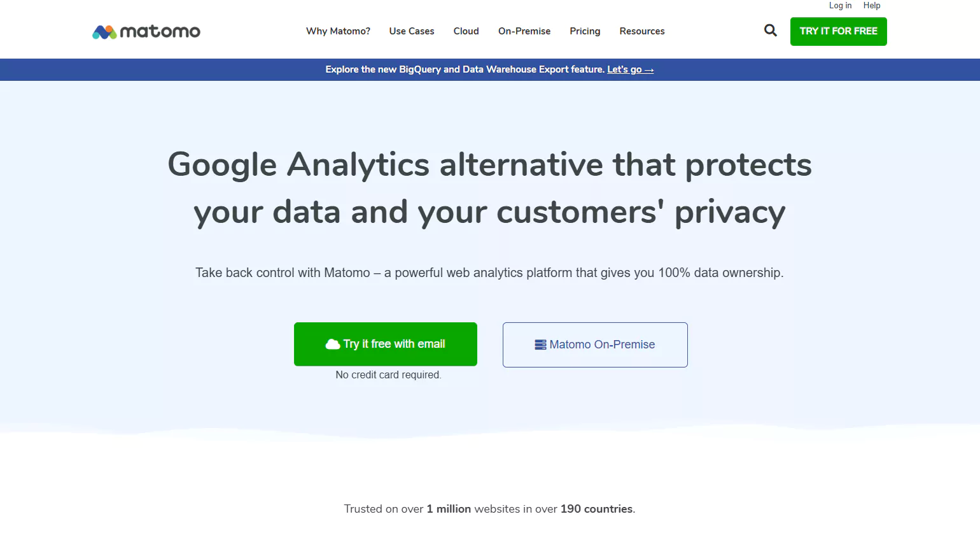Screen dimensions: 980x535
Task: Click the colorful Matomo logo icon
Action: pos(104,32)
